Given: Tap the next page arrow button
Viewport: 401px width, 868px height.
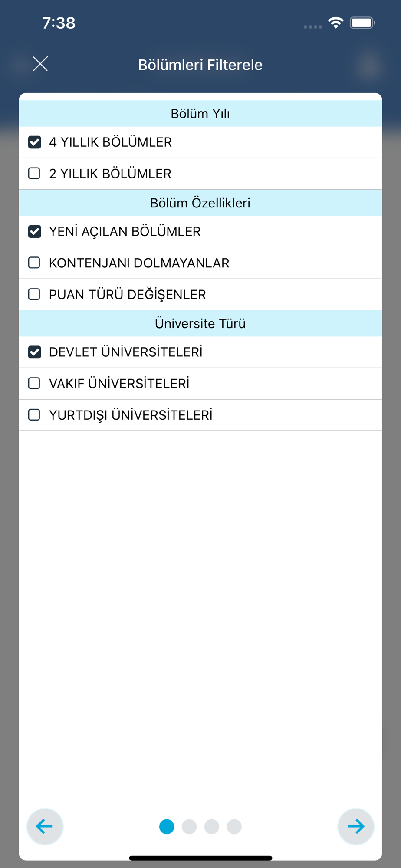Looking at the screenshot, I should (356, 826).
